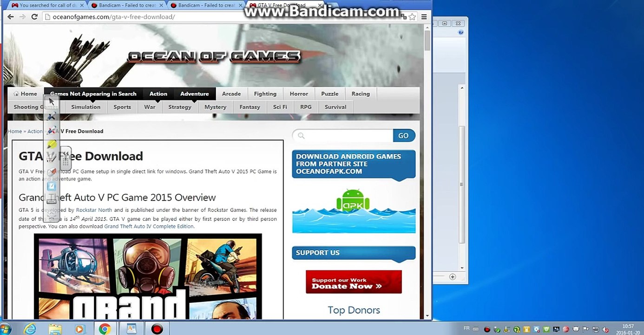Browse the Sci Fi category
This screenshot has height=335, width=644.
point(280,107)
